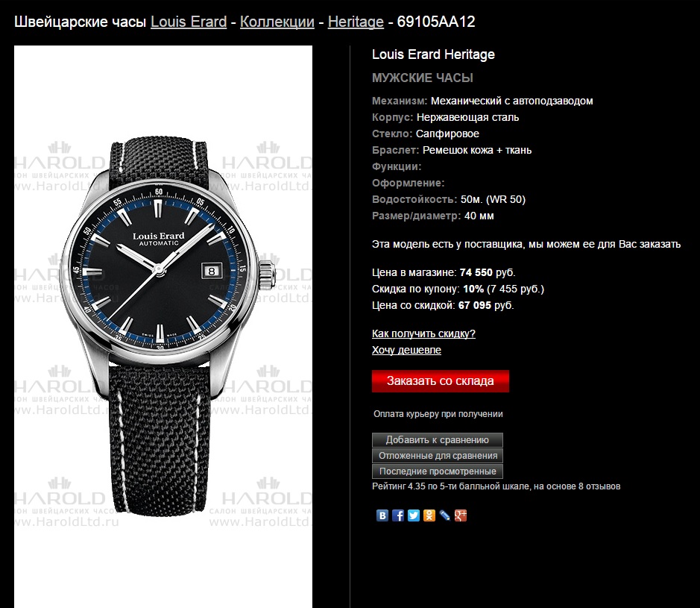The width and height of the screenshot is (700, 608).
Task: Share this page via Twitter icon
Action: click(414, 515)
